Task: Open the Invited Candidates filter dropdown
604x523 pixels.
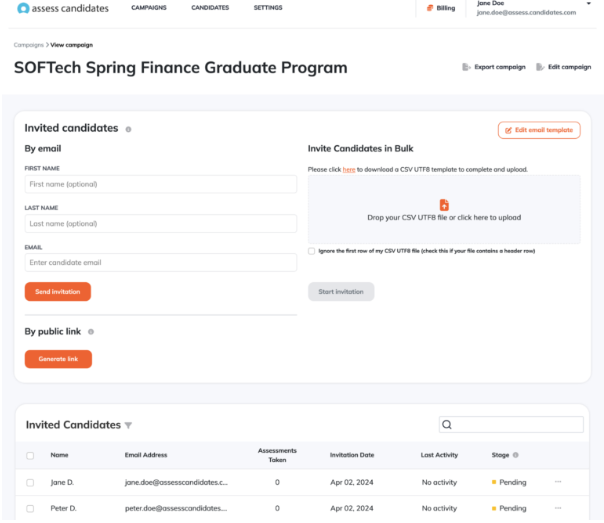Action: click(128, 425)
